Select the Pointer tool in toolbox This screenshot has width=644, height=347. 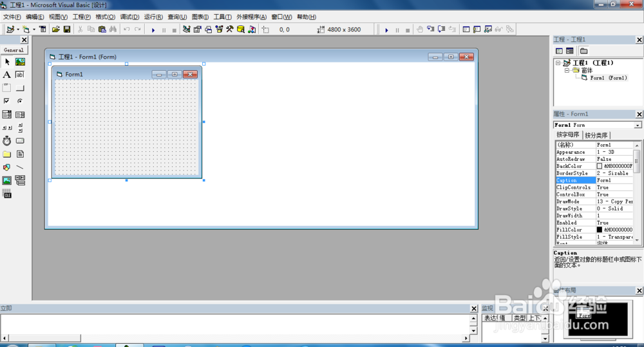pyautogui.click(x=7, y=62)
